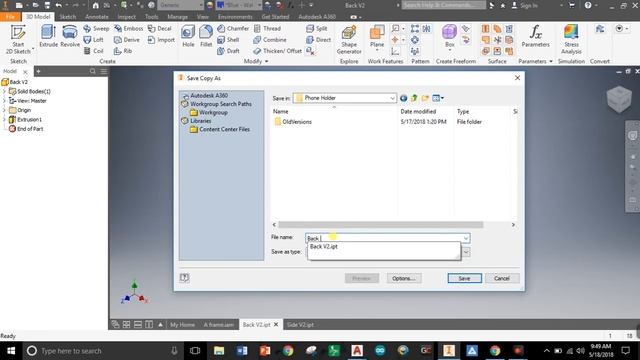Click the Cancel button
This screenshot has width=640, height=360.
click(502, 278)
